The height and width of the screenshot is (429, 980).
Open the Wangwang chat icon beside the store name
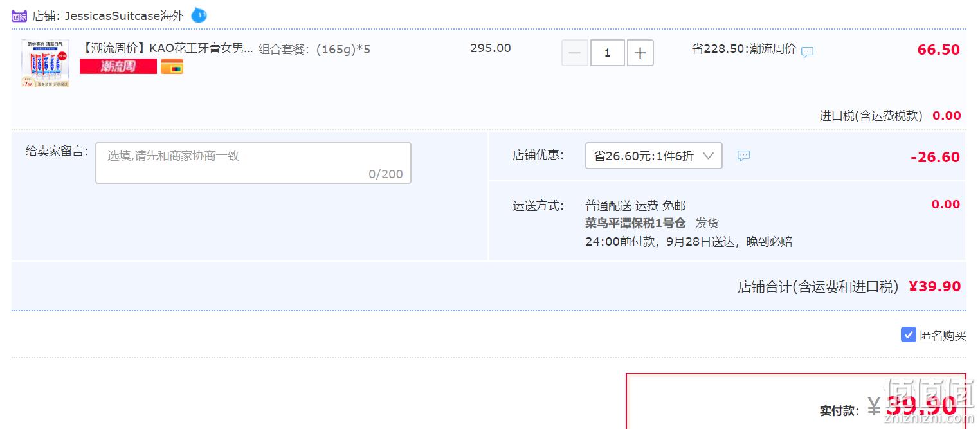click(199, 15)
